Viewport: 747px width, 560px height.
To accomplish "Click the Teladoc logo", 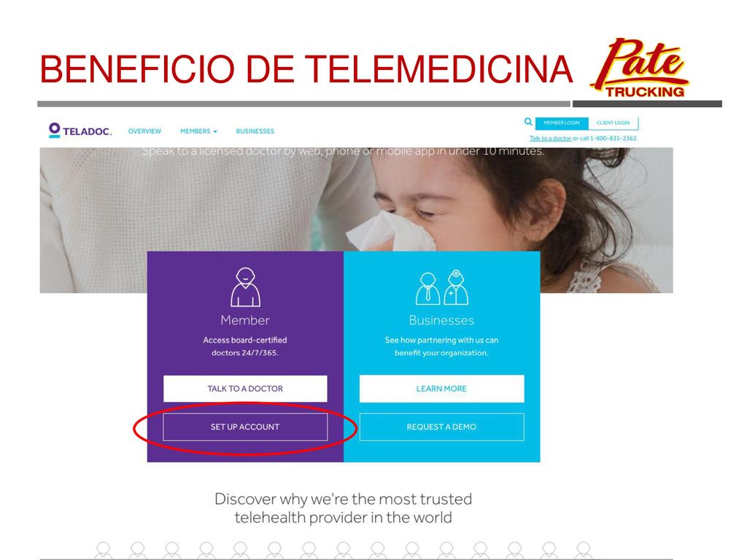I will pos(80,131).
